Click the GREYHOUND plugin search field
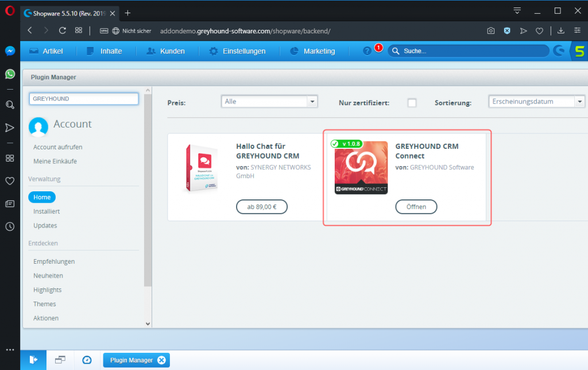The image size is (588, 370). tap(84, 99)
